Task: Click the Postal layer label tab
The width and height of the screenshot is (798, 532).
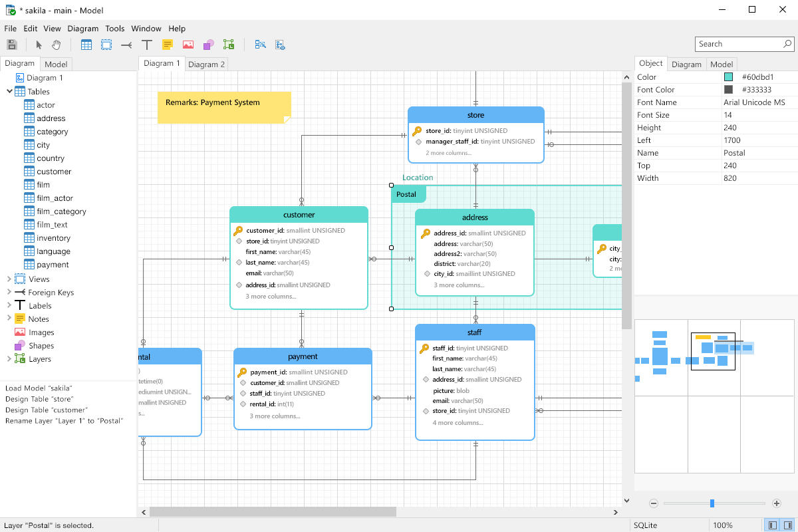Action: click(408, 195)
